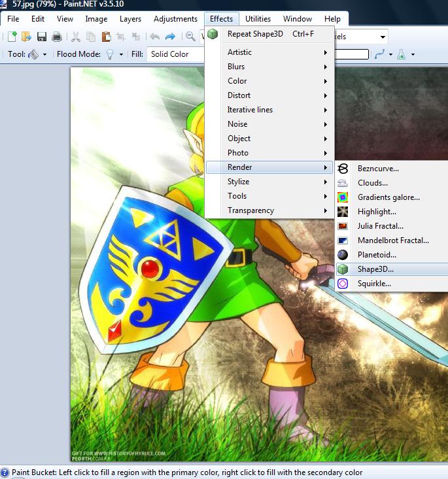Screen dimensions: 448x479
Task: Expand the Artistic effects submenu
Action: click(269, 52)
